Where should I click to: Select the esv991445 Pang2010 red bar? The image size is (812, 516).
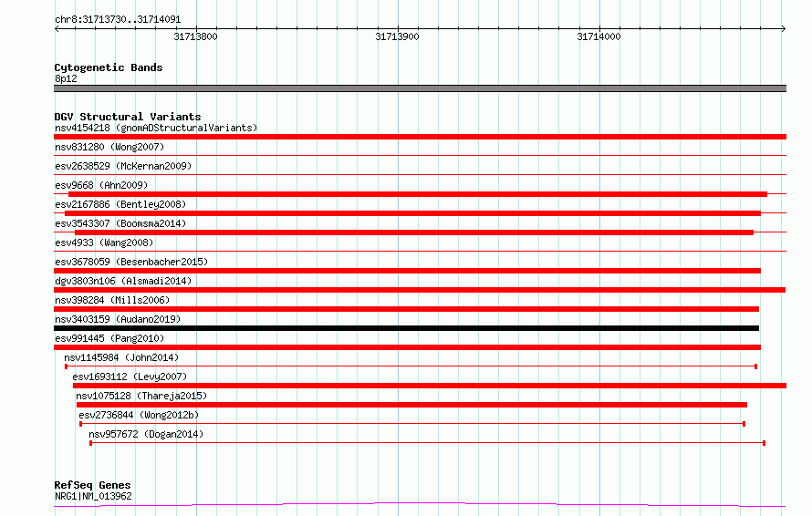(407, 347)
